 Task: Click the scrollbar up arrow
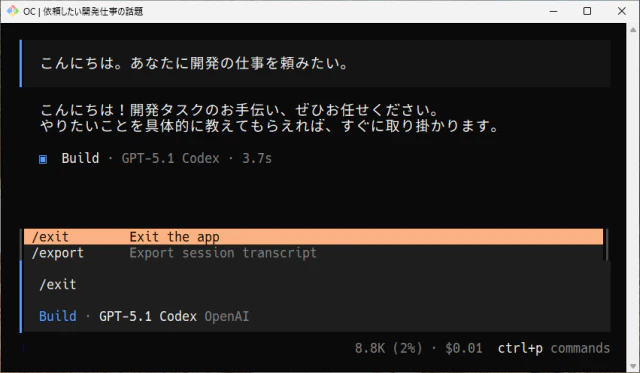coord(633,29)
